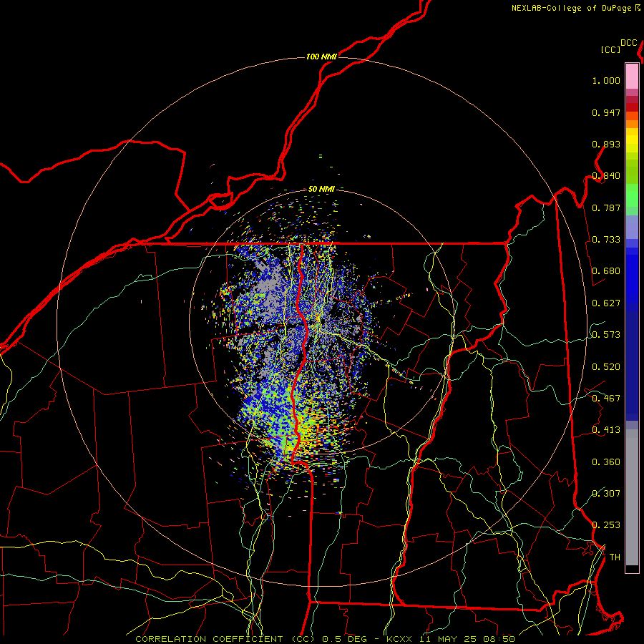Viewport: 644px width, 644px height.
Task: Click the KCXX radar site identifier
Action: pos(399,639)
